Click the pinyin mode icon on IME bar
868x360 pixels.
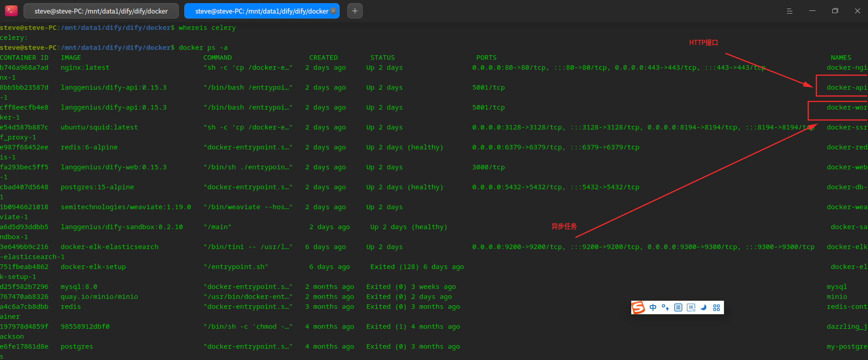pyautogui.click(x=691, y=307)
